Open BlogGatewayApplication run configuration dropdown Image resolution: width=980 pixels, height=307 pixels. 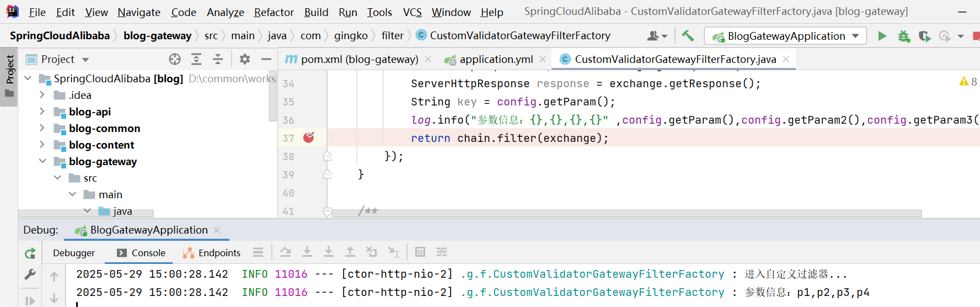pos(785,36)
